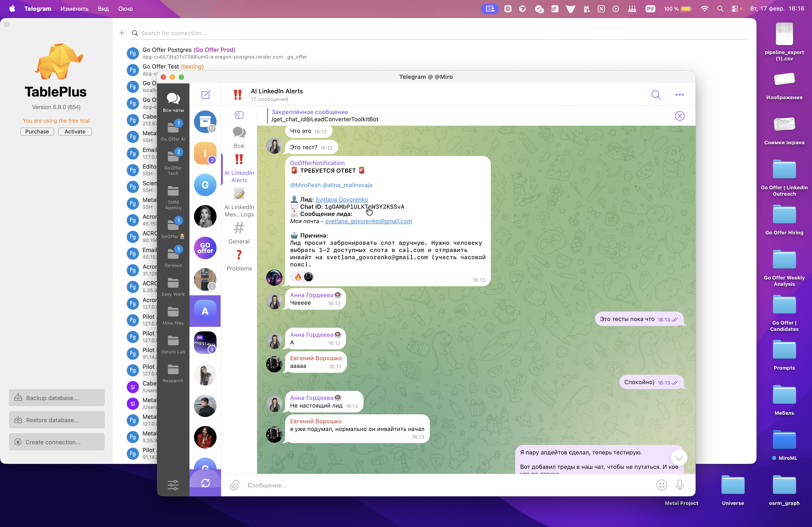Screen dimensions: 812x527
Task: Open the Вид menu in menu bar
Action: click(x=103, y=9)
